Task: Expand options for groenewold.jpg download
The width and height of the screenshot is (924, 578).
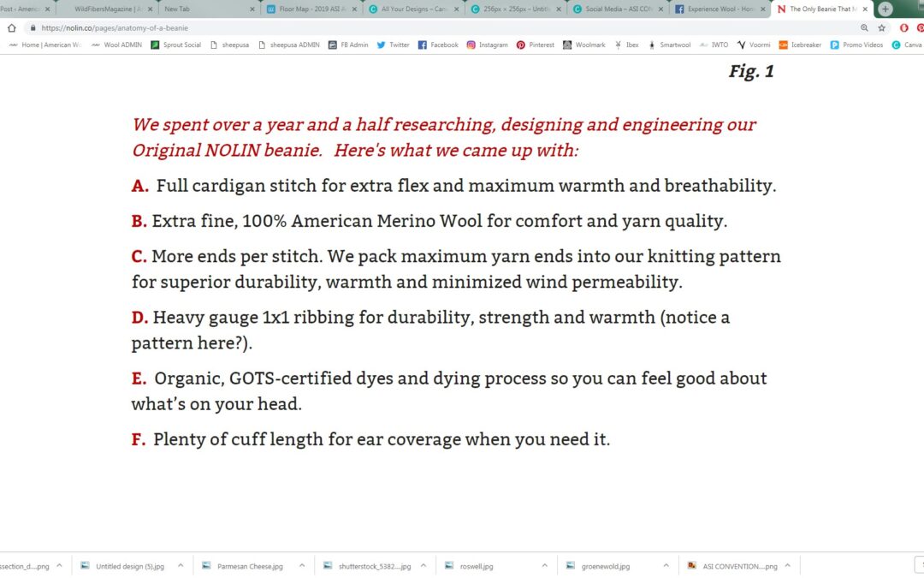Action: tap(666, 566)
